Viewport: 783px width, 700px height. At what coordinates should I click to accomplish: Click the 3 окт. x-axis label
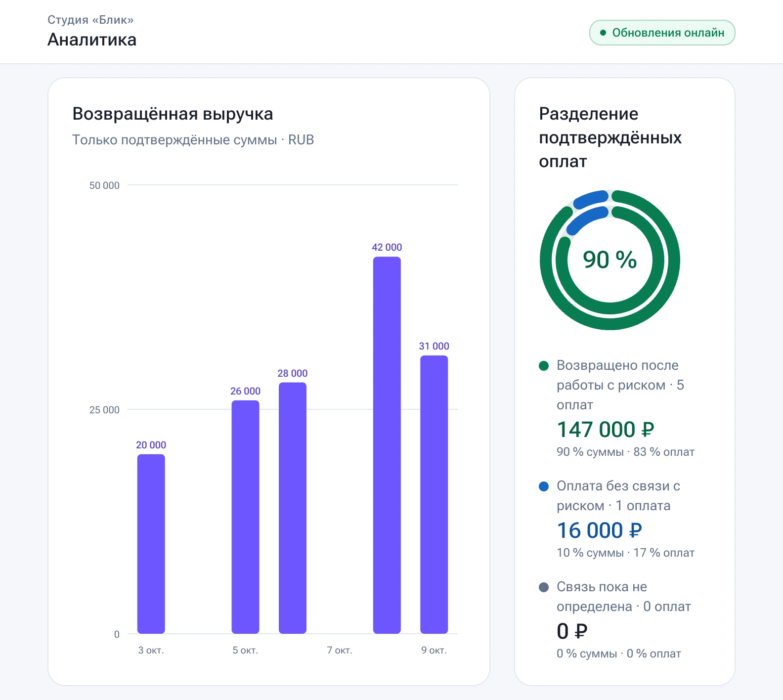pos(151,650)
